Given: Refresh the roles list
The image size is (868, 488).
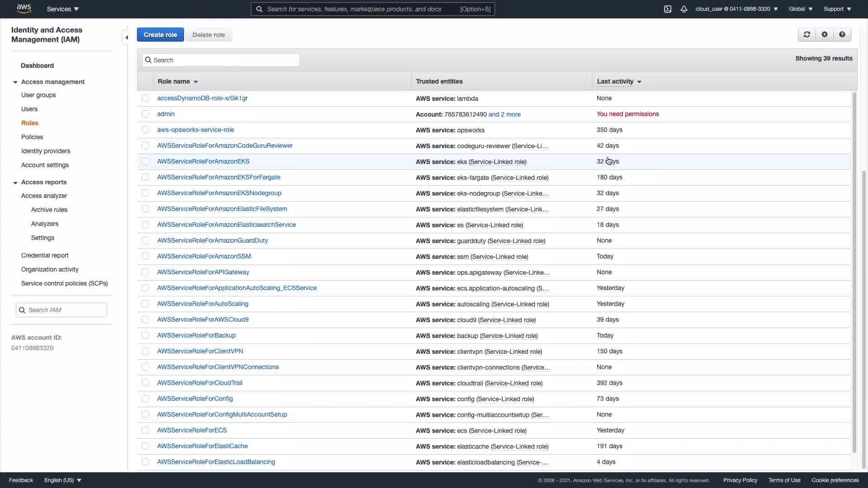Looking at the screenshot, I should [x=807, y=35].
